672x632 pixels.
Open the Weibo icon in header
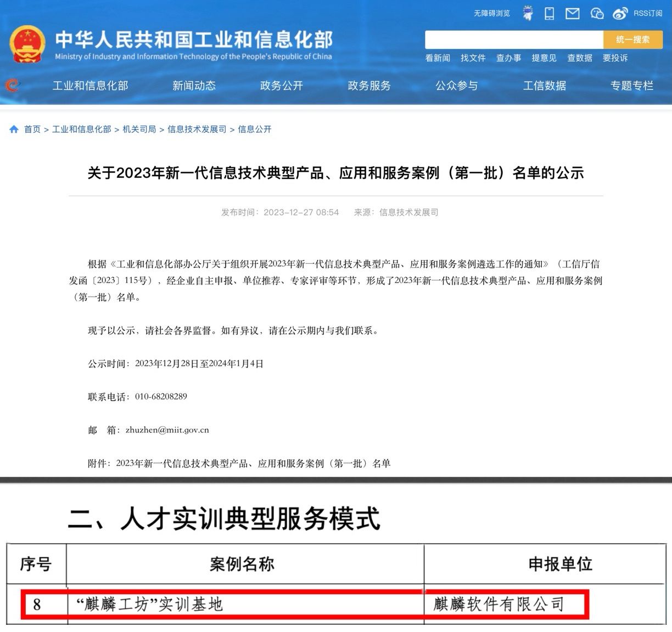tap(620, 14)
